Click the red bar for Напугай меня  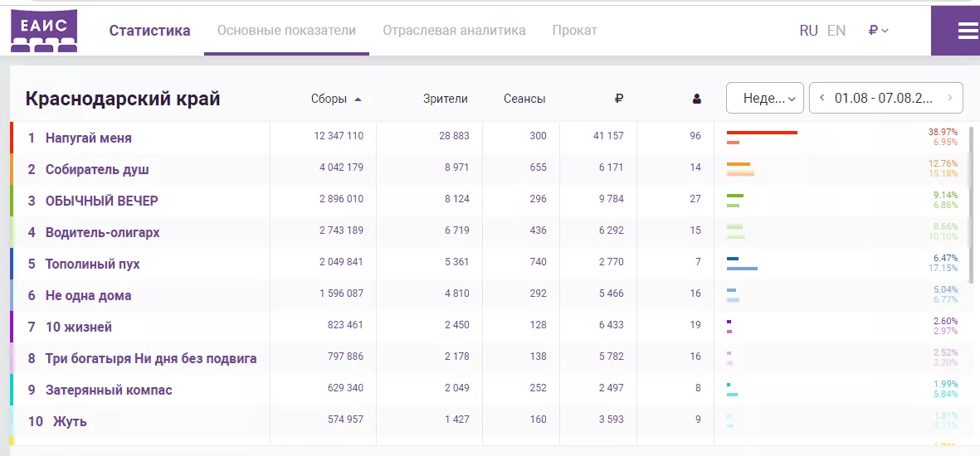point(762,133)
